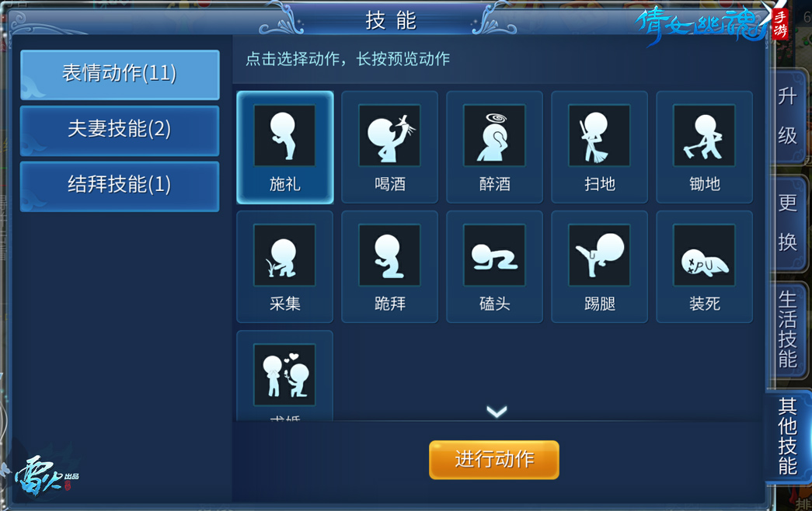Open the 表情动作(11) category
The height and width of the screenshot is (511, 812).
click(120, 75)
